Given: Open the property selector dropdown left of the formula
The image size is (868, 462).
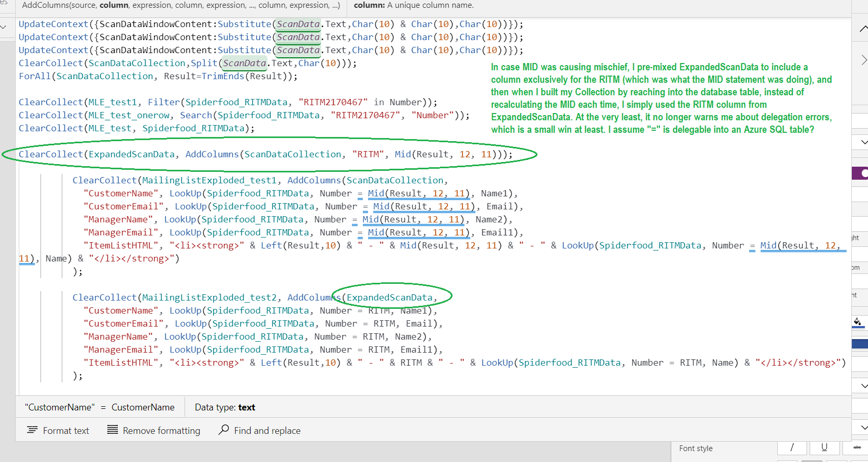Looking at the screenshot, I should (x=4, y=27).
